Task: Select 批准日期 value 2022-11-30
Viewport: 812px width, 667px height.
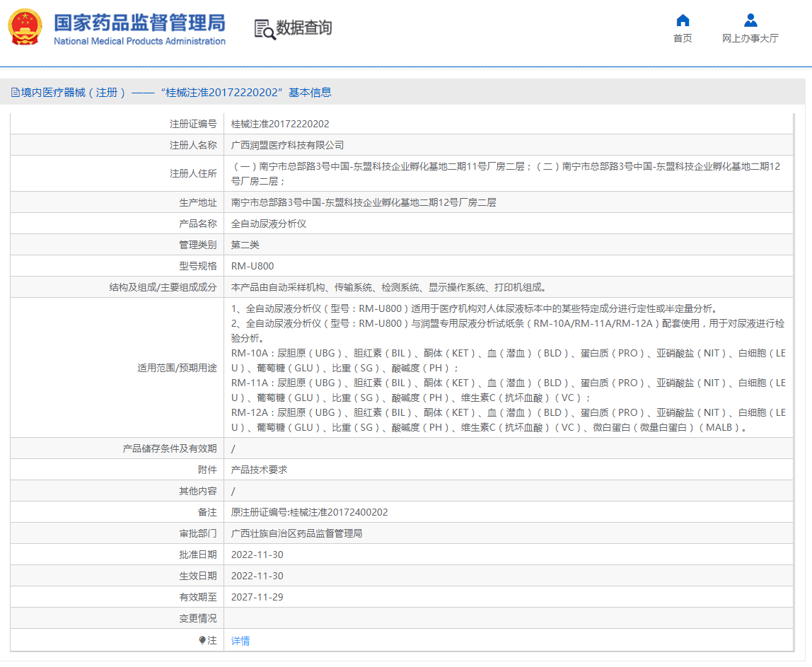Action: [x=257, y=555]
